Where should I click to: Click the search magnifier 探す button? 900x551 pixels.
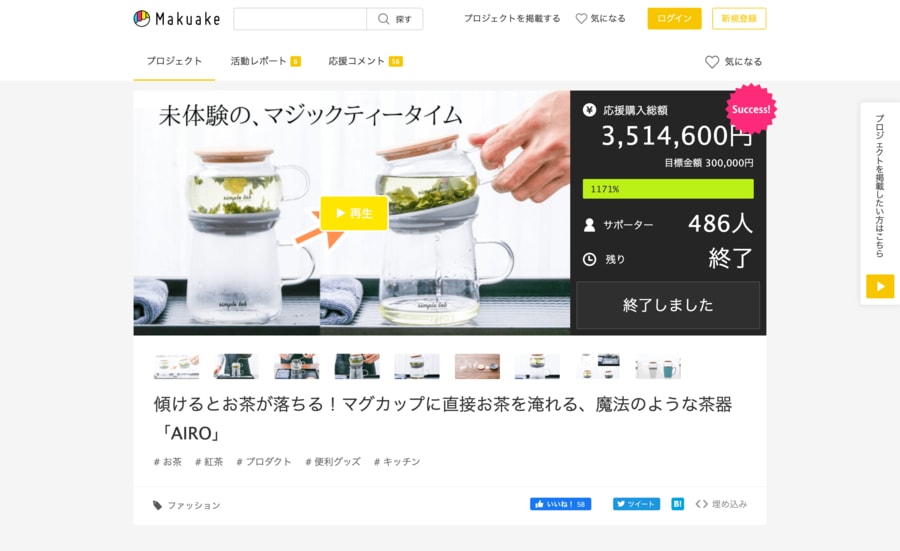coord(395,19)
